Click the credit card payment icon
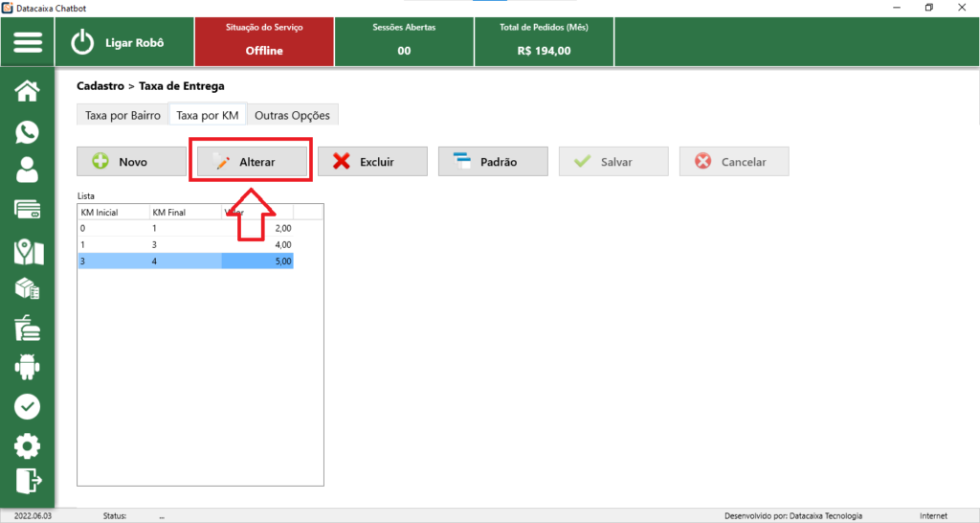The height and width of the screenshot is (523, 980). click(x=28, y=211)
